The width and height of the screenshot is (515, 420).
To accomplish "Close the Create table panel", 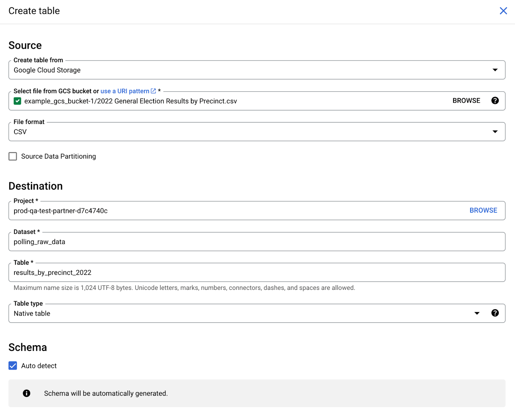I will (x=503, y=11).
